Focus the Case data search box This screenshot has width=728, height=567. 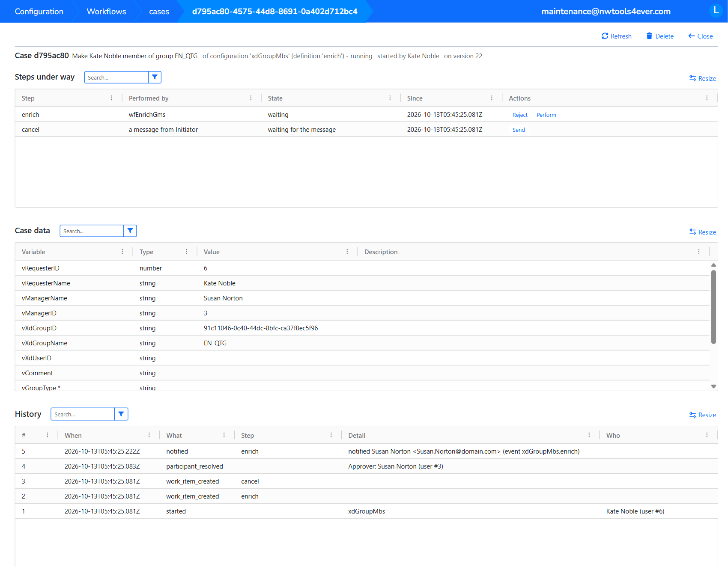(x=92, y=231)
